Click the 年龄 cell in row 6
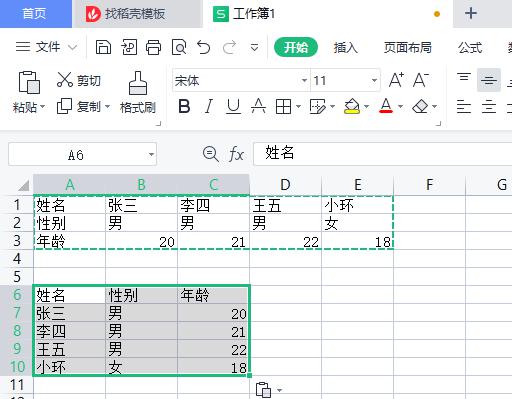 pyautogui.click(x=213, y=295)
